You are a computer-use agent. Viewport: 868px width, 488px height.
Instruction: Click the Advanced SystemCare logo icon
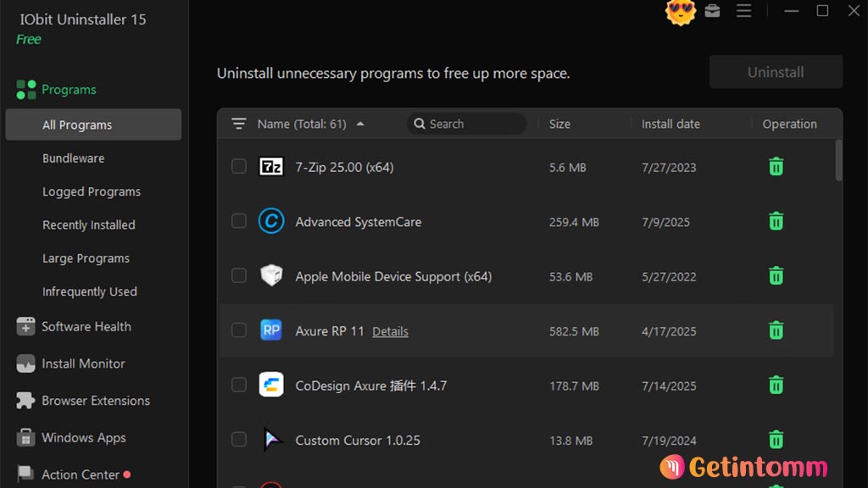(x=271, y=221)
